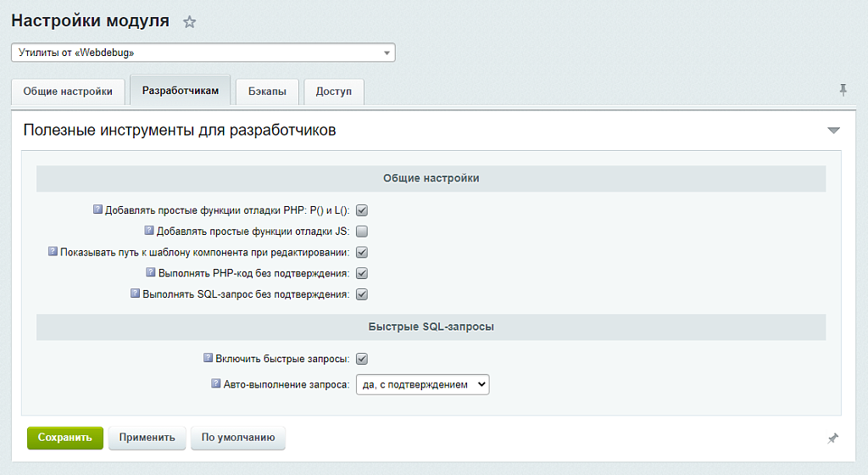Open help hint for PHP debug functions option
Image resolution: width=868 pixels, height=475 pixels.
(97, 210)
